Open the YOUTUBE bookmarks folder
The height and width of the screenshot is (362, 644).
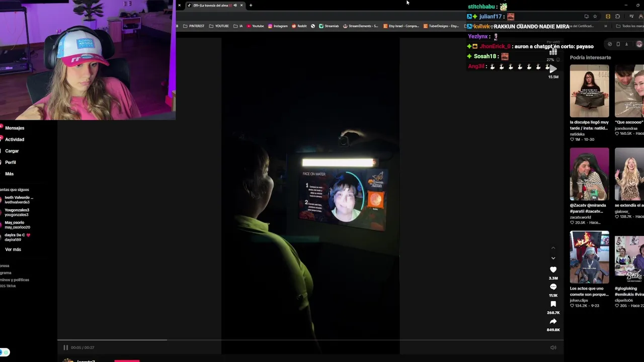click(x=219, y=26)
